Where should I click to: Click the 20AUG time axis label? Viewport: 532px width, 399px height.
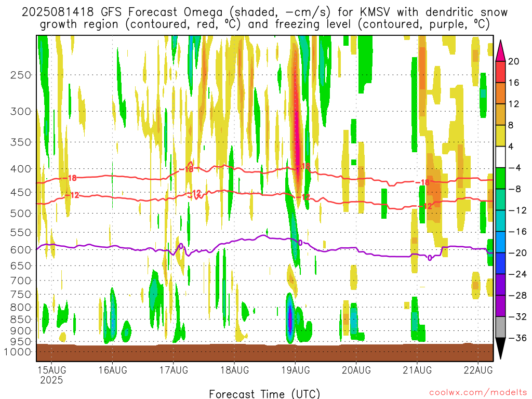click(x=356, y=370)
